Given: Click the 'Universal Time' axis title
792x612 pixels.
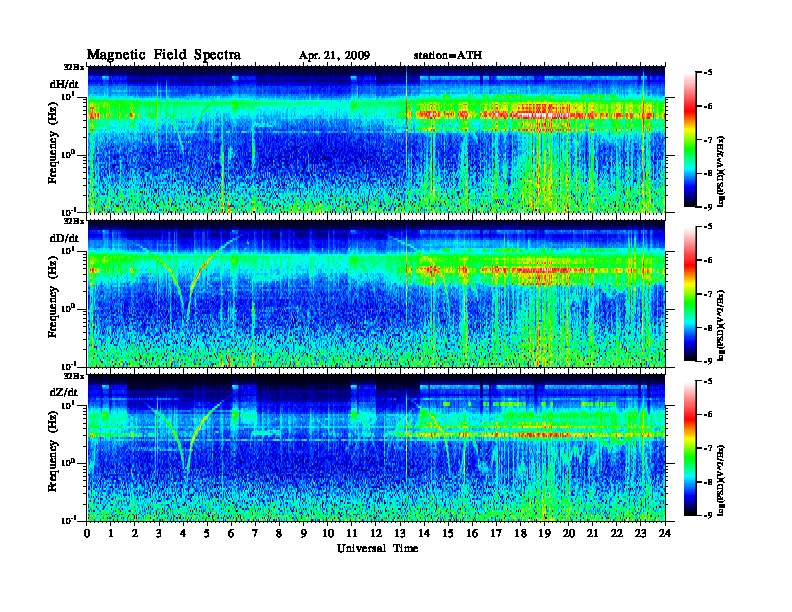Looking at the screenshot, I should point(377,548).
